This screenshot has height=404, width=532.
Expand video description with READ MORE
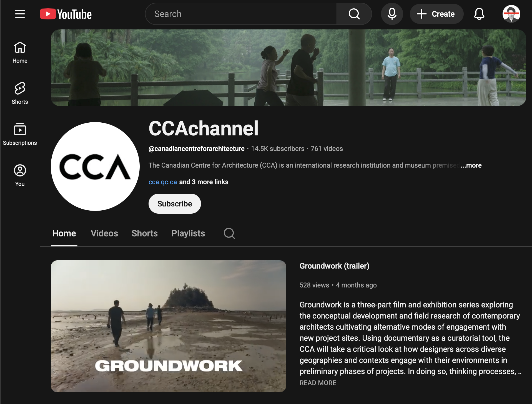coord(318,383)
